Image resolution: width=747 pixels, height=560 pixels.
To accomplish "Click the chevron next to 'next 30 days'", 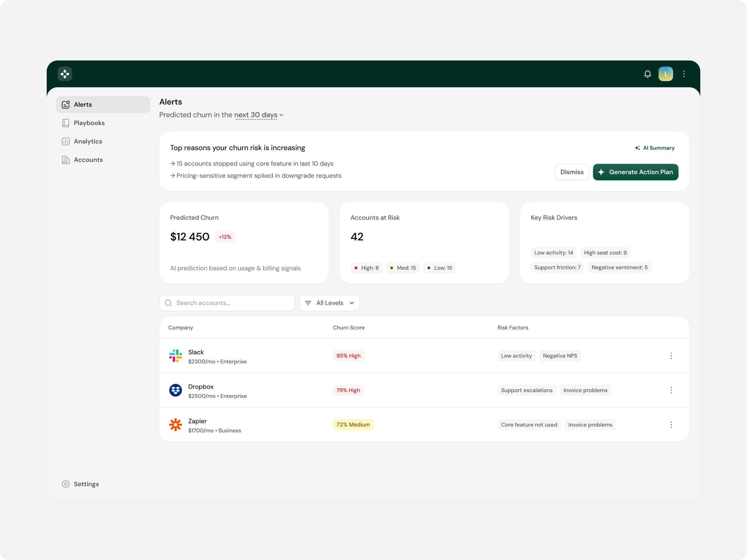I will click(281, 115).
